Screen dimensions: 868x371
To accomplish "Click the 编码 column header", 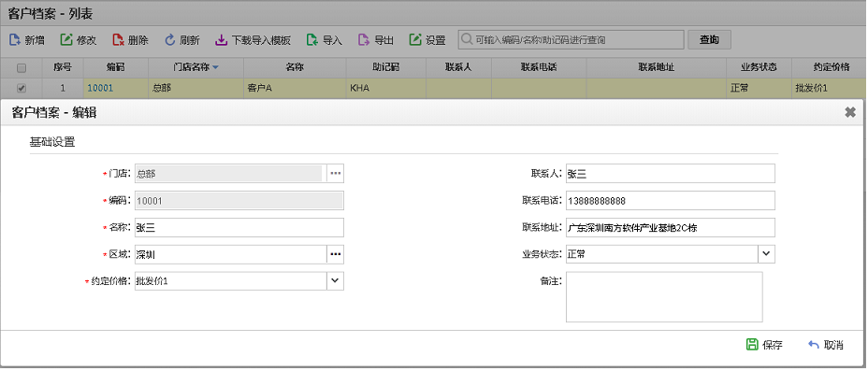I will (116, 67).
